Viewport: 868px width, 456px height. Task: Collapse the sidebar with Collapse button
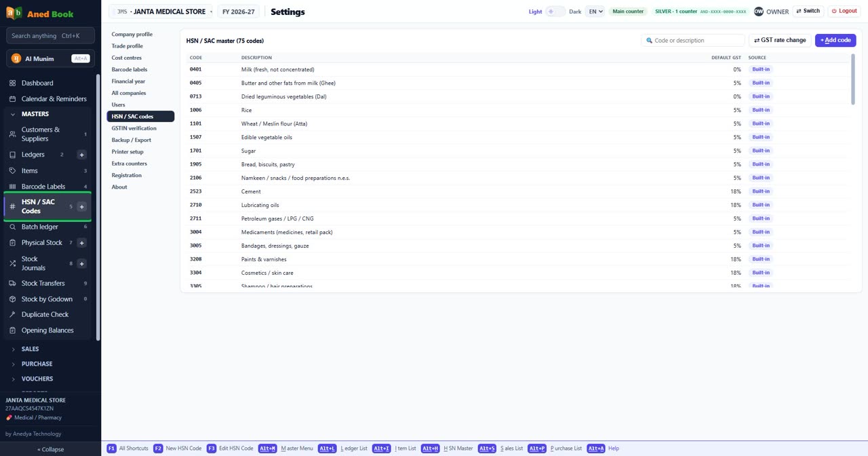50,449
